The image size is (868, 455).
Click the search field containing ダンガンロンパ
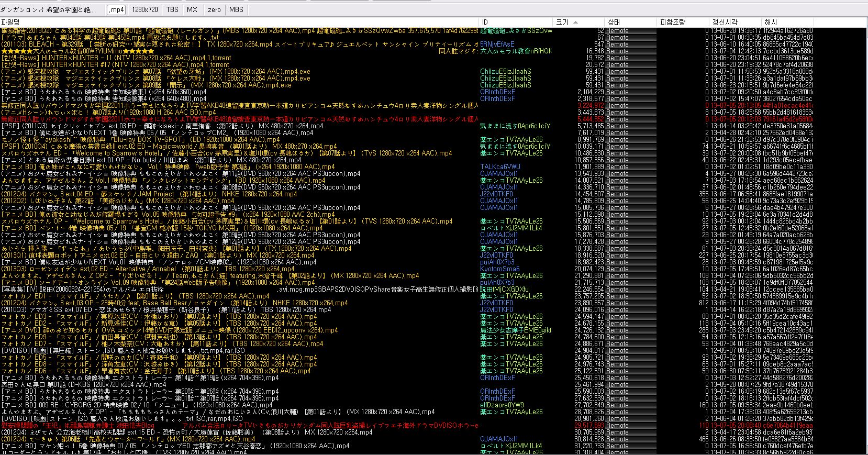click(52, 9)
